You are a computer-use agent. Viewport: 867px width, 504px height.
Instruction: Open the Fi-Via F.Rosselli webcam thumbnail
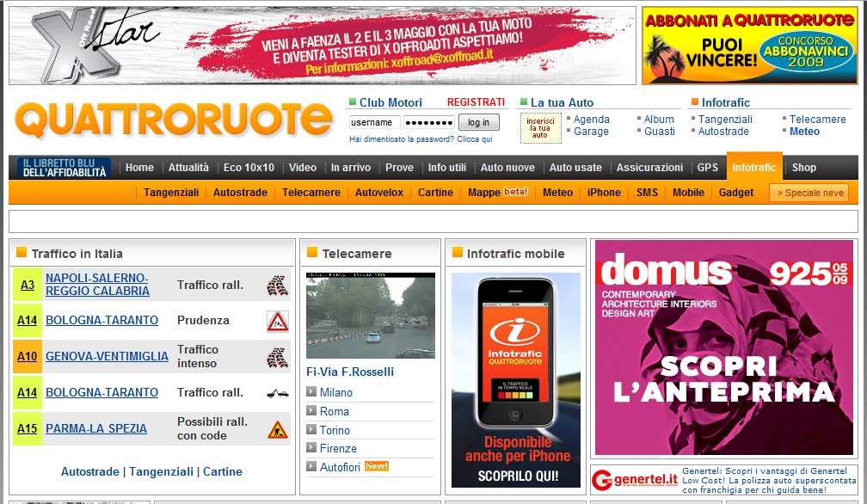(370, 315)
